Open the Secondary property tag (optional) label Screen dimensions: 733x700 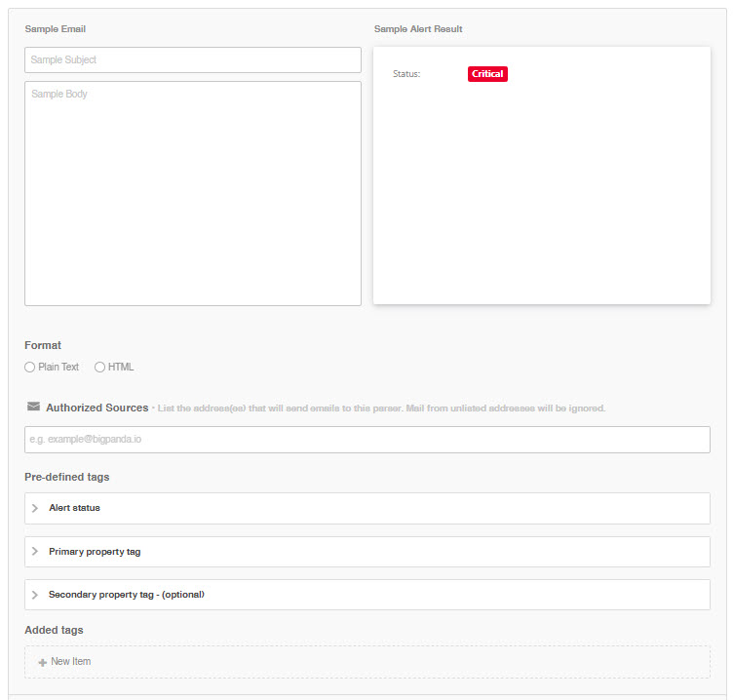pyautogui.click(x=126, y=595)
